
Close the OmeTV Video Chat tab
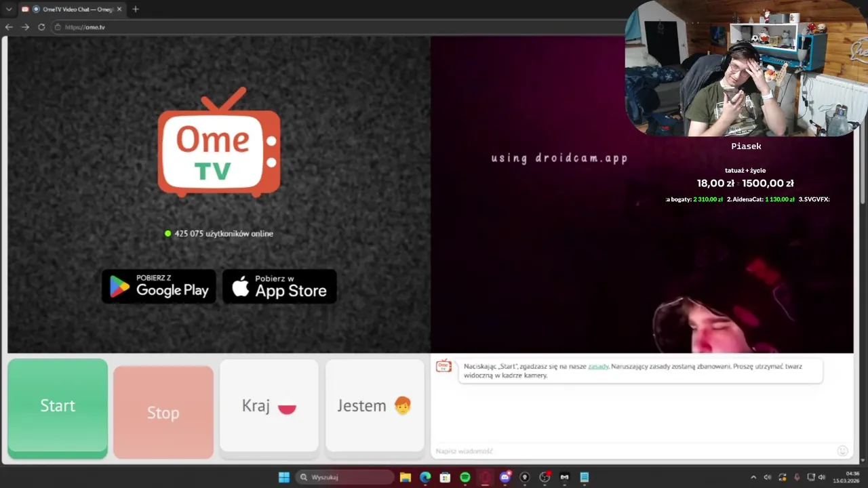pyautogui.click(x=119, y=9)
